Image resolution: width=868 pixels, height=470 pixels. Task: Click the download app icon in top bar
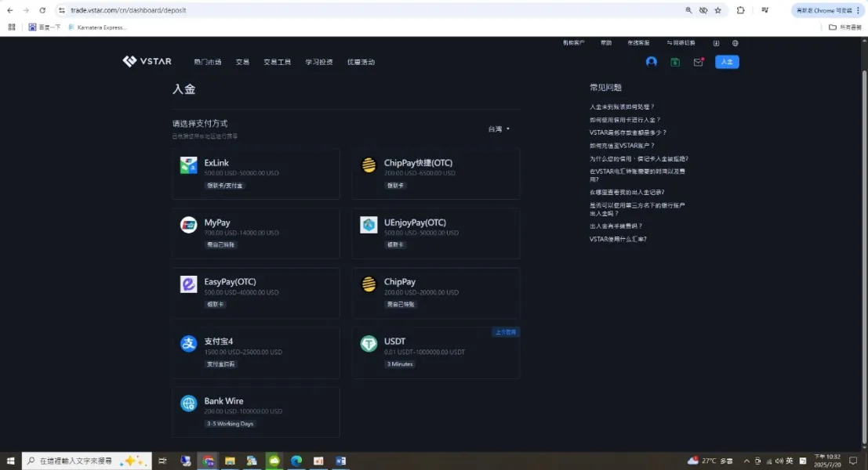(716, 43)
